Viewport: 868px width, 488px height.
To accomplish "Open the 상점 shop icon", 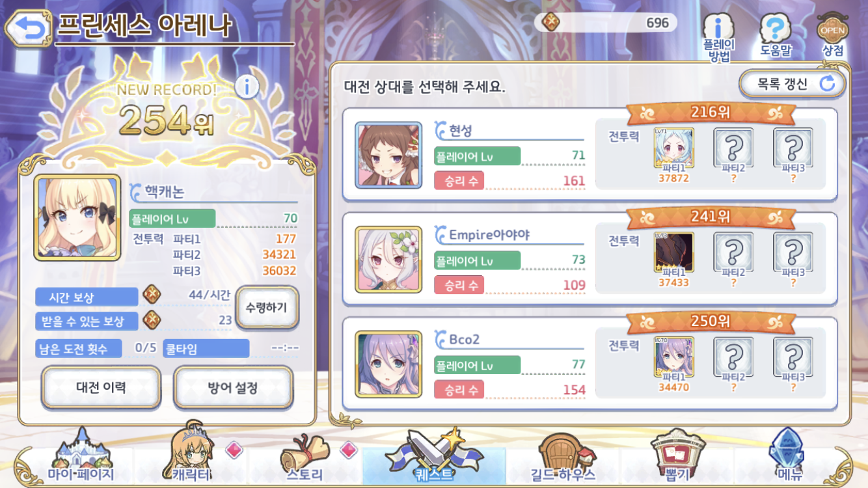I will point(833,35).
